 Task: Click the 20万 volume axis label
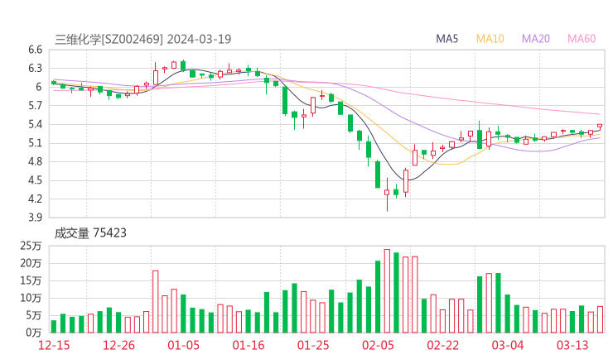(x=31, y=263)
